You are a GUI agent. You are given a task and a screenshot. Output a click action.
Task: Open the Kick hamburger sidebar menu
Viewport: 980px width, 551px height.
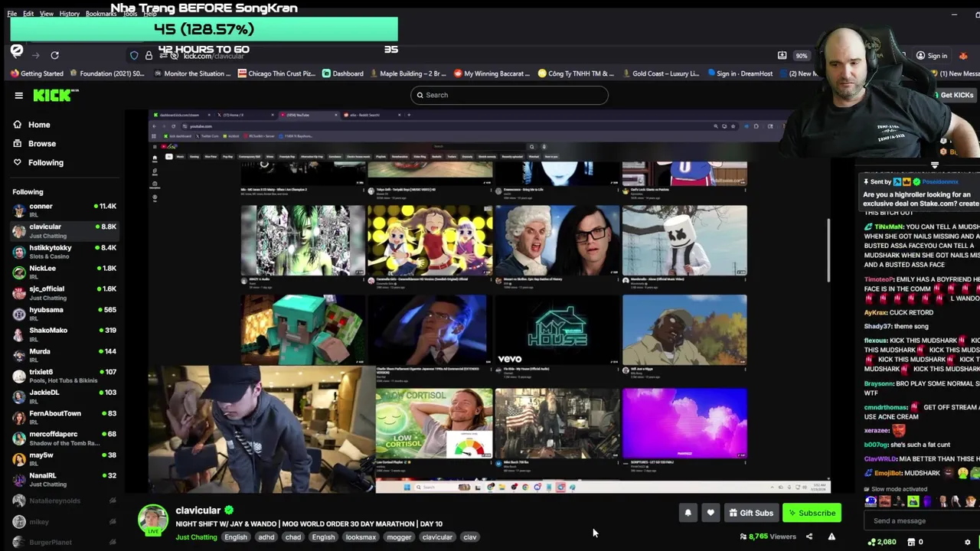coord(18,96)
